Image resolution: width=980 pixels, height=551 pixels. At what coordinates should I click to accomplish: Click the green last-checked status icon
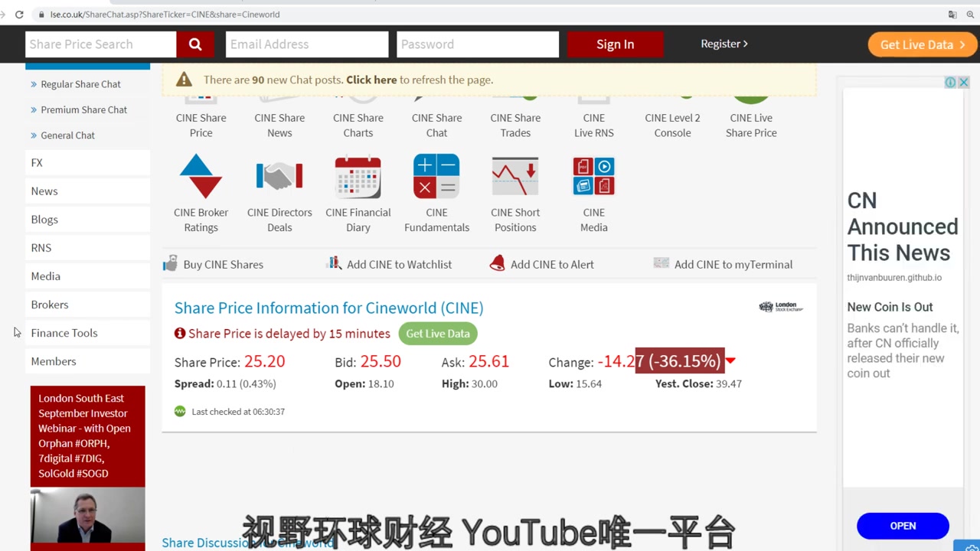tap(180, 411)
